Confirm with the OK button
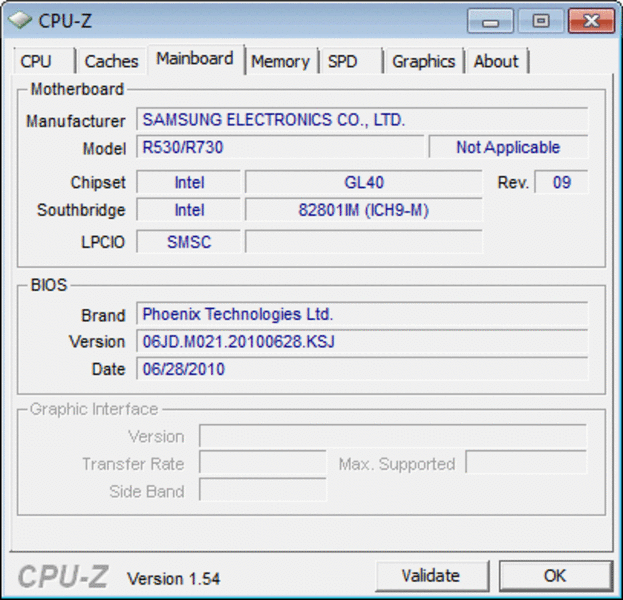The image size is (623, 600). (x=555, y=576)
